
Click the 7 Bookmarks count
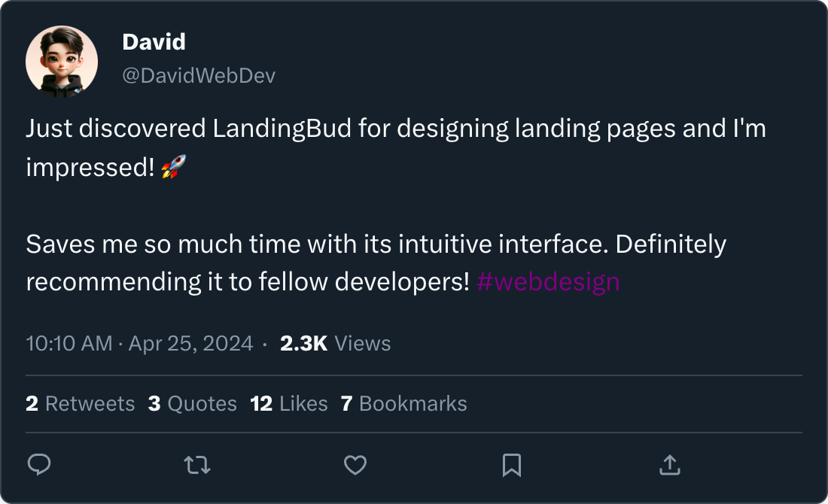pyautogui.click(x=403, y=404)
